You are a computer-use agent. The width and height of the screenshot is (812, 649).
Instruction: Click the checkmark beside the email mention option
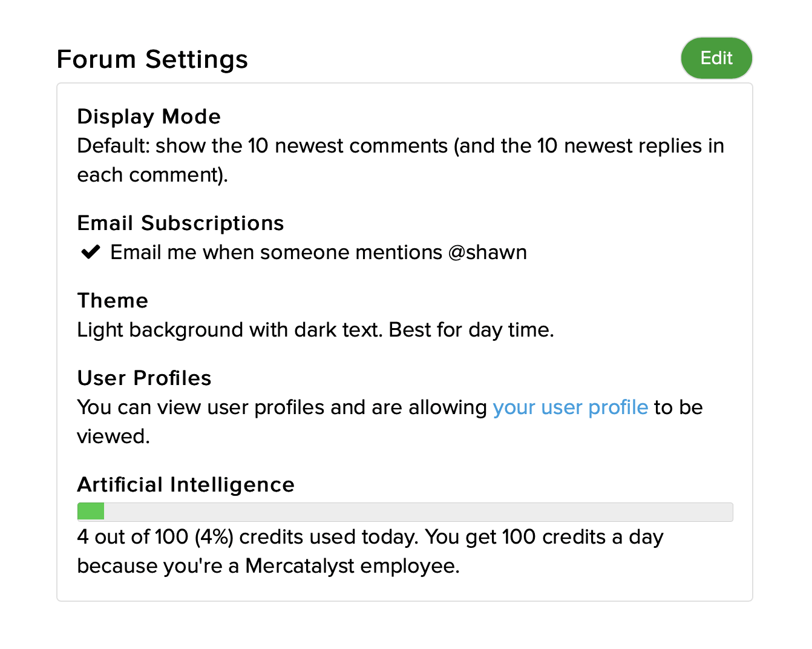point(91,252)
